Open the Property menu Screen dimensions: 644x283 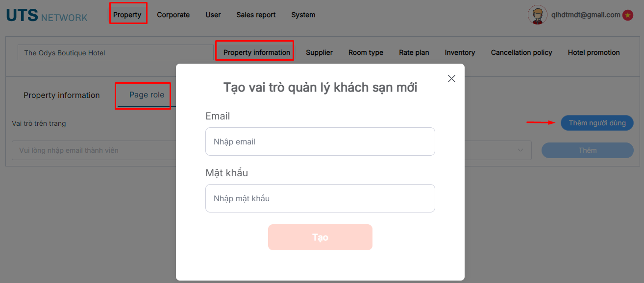[127, 15]
